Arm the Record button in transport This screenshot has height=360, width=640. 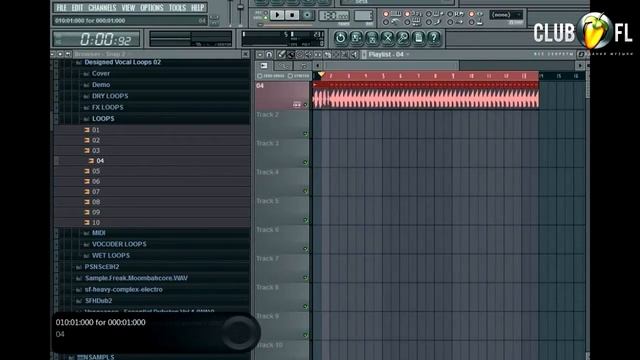point(307,15)
